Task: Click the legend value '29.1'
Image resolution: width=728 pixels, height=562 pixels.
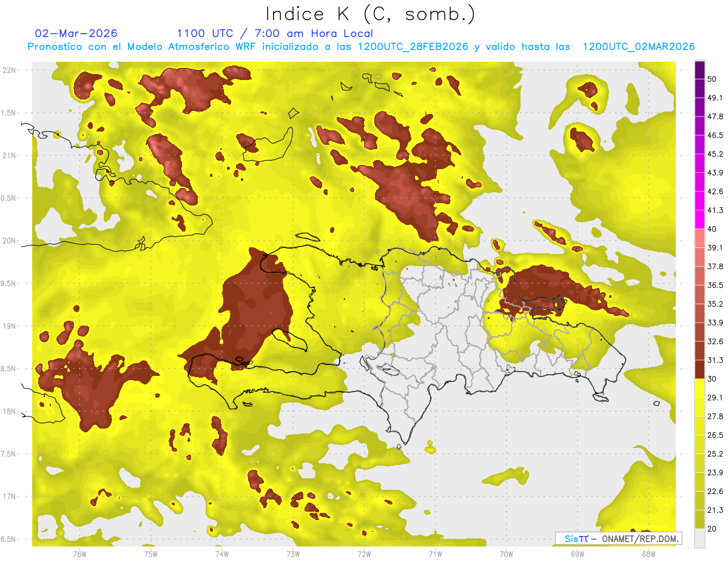Action: tap(715, 398)
